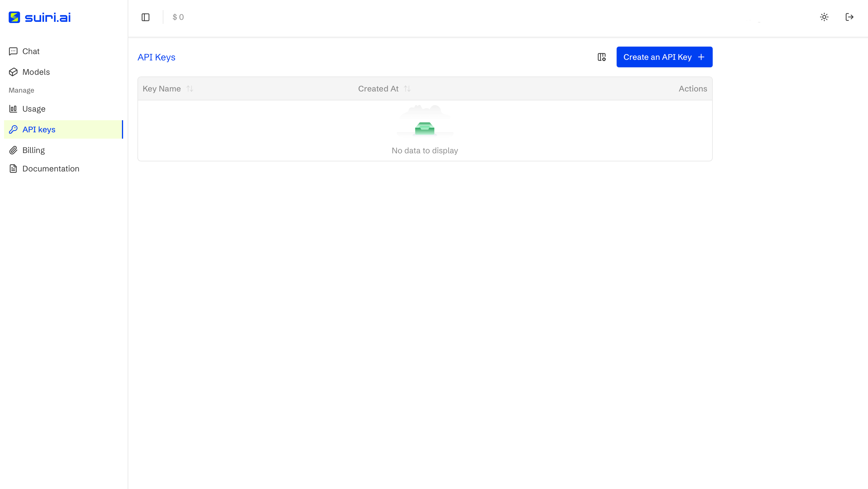This screenshot has height=489, width=868.
Task: Click Create an API Key button
Action: (x=664, y=57)
